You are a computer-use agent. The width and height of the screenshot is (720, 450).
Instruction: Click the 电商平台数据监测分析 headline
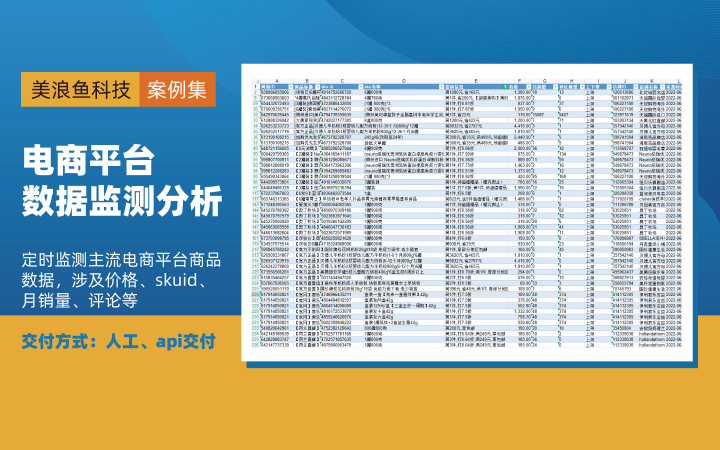(122, 181)
